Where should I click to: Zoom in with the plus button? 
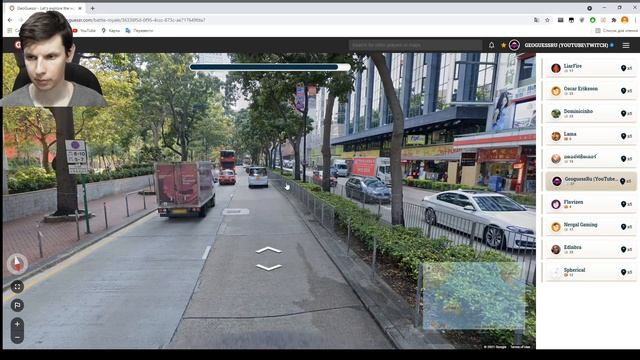(17, 324)
